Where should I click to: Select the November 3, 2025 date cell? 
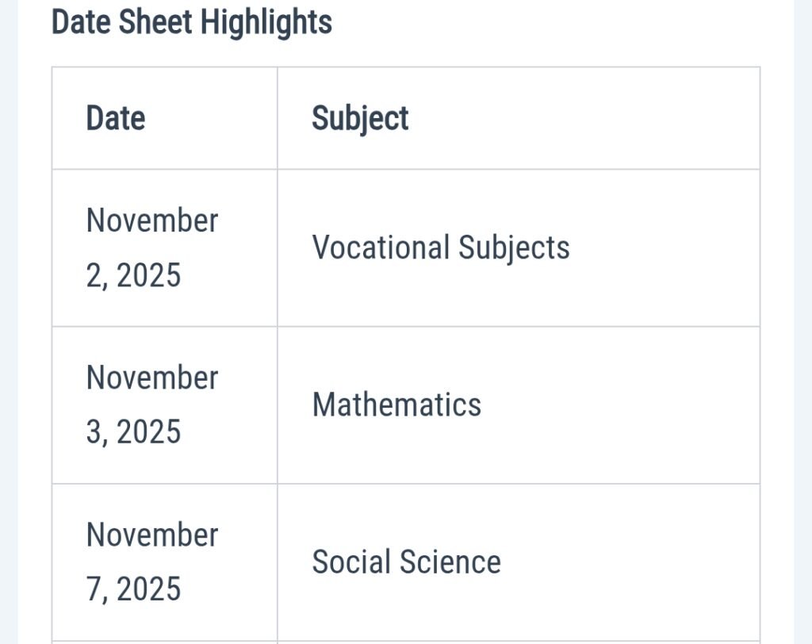click(x=151, y=404)
